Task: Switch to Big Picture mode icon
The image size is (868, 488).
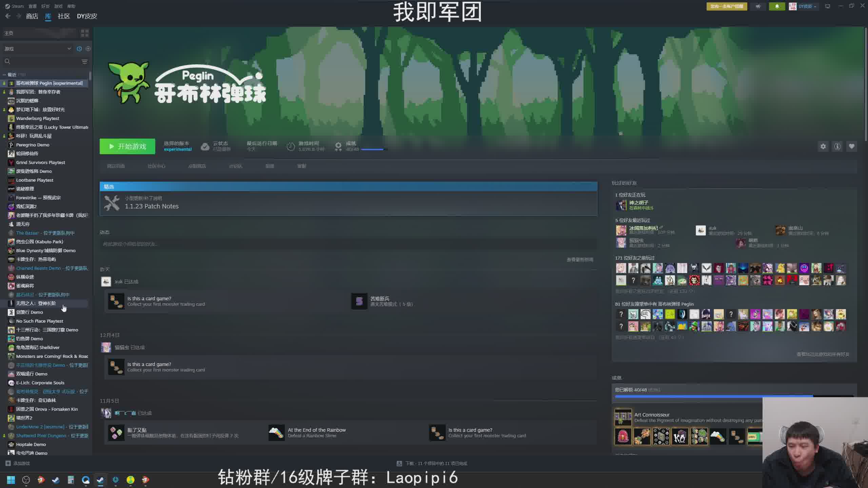Action: coord(828,6)
